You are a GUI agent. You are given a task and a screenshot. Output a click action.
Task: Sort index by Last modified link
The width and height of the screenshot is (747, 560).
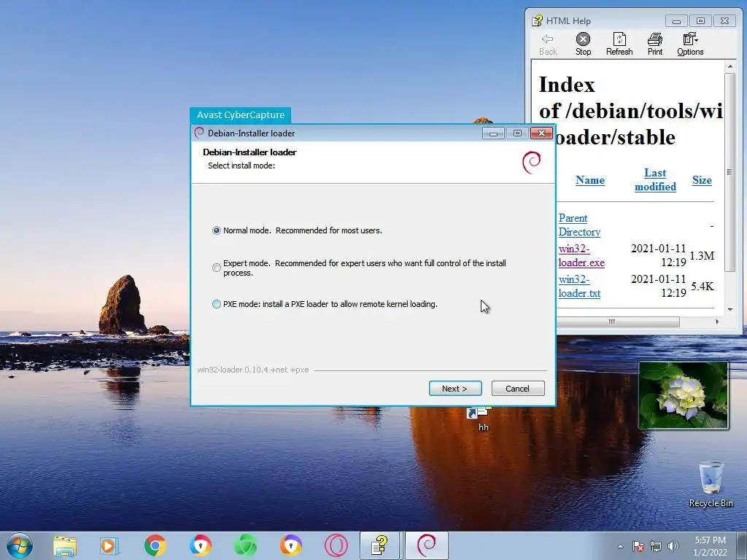(655, 179)
